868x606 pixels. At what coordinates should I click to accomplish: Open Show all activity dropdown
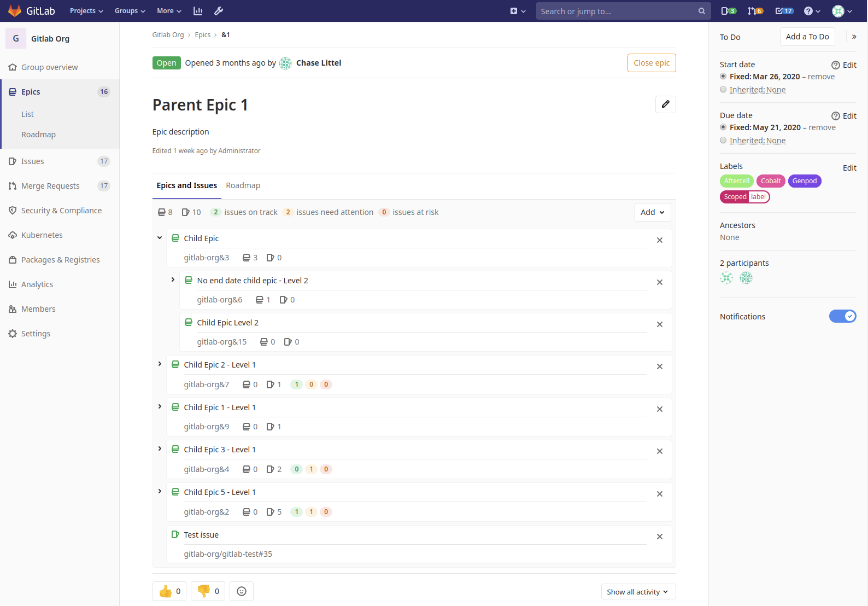(638, 592)
